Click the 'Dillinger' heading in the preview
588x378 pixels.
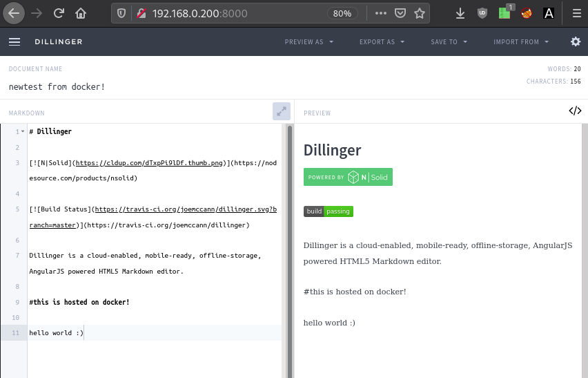(332, 150)
